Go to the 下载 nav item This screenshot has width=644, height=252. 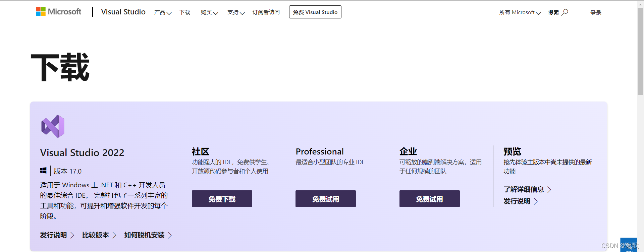185,12
